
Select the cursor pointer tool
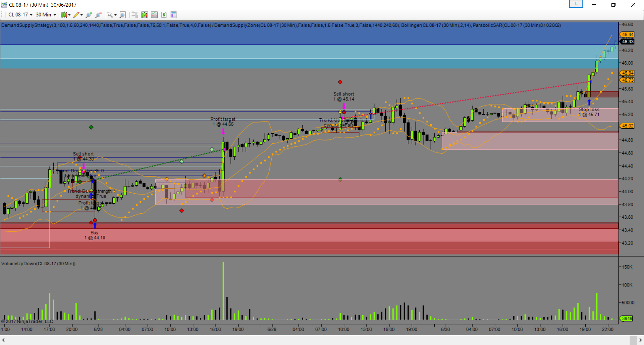(110, 15)
